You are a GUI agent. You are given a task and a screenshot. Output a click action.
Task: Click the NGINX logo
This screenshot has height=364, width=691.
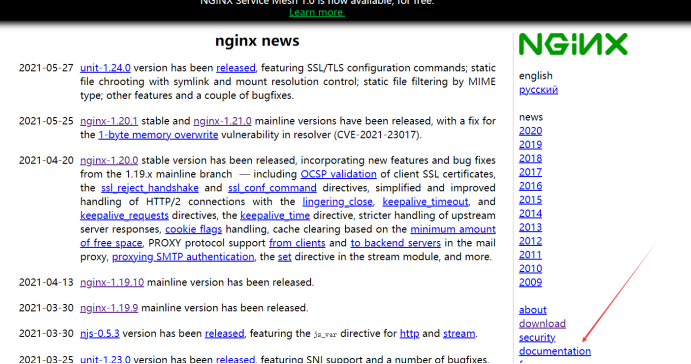point(573,44)
